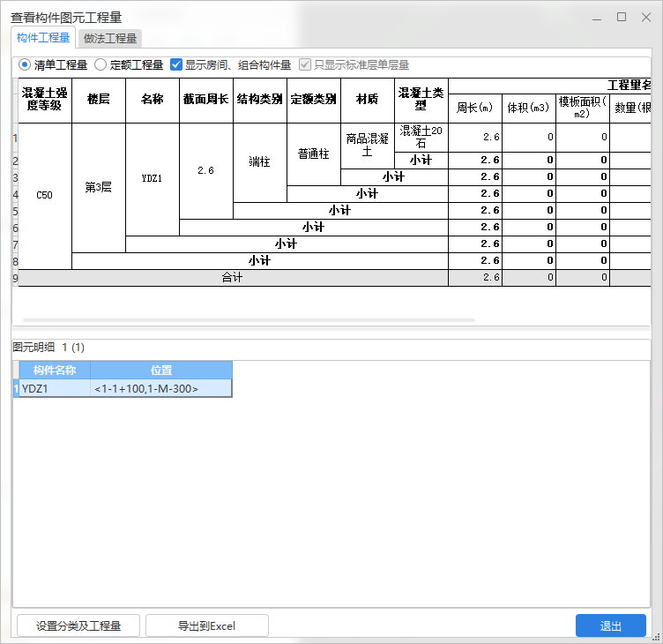This screenshot has height=644, width=663.
Task: Click the 材质 column header
Action: pyautogui.click(x=367, y=101)
